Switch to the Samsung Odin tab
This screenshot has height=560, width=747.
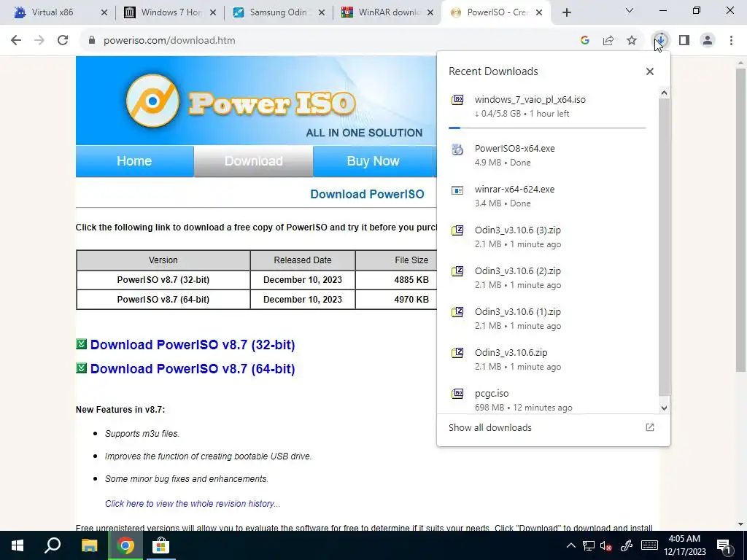[x=278, y=12]
